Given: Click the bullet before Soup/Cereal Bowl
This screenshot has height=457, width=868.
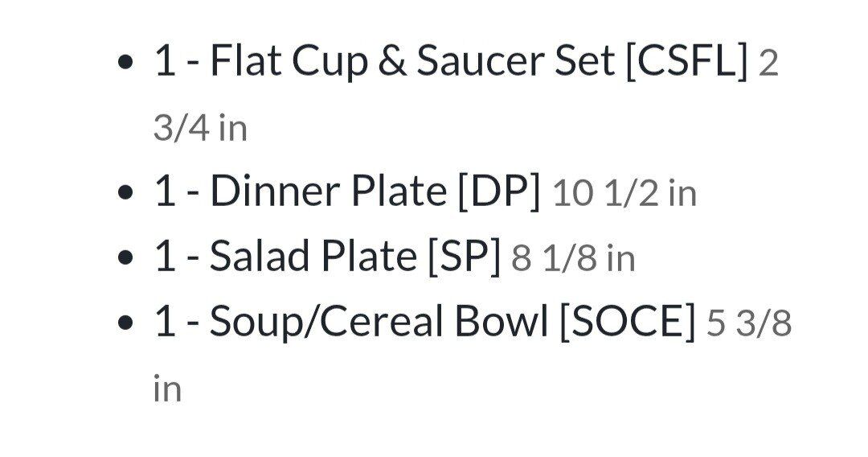Looking at the screenshot, I should 125,323.
